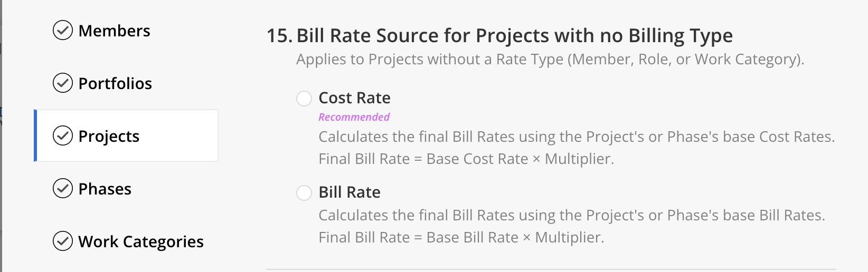The height and width of the screenshot is (272, 868).
Task: Go to the Portfolios settings section
Action: pyautogui.click(x=115, y=84)
